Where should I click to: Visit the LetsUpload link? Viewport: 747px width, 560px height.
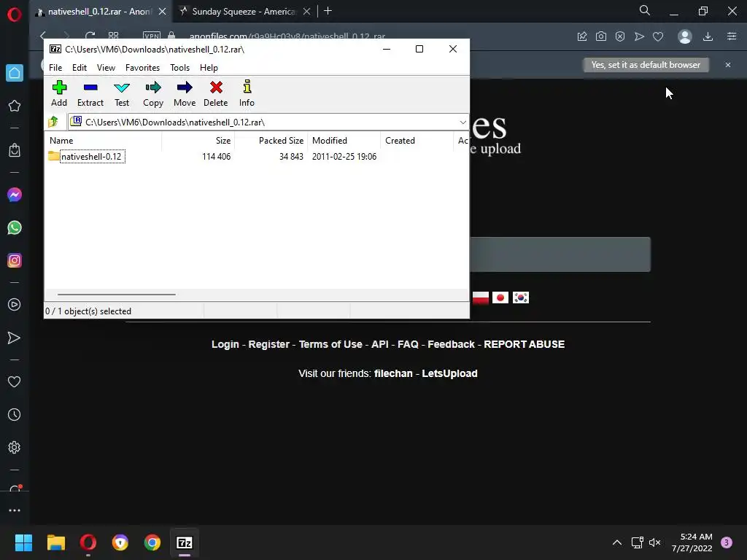pos(449,373)
